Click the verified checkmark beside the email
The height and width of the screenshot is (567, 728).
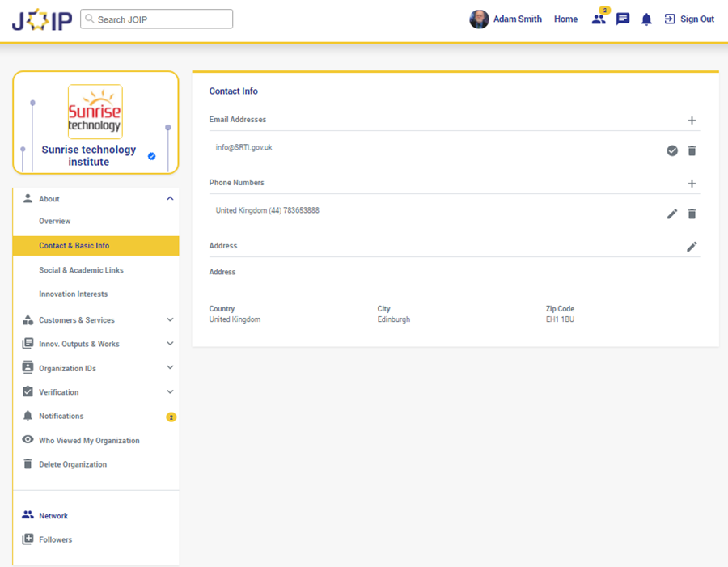(672, 151)
